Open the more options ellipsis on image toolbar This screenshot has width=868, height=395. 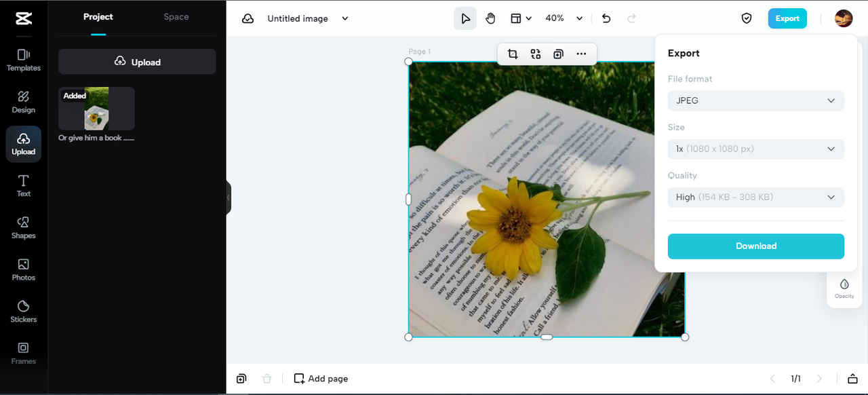(x=581, y=54)
